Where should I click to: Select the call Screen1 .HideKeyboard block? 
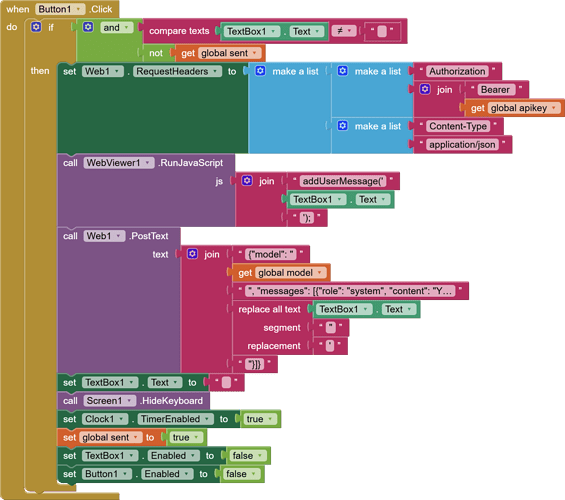point(133,401)
